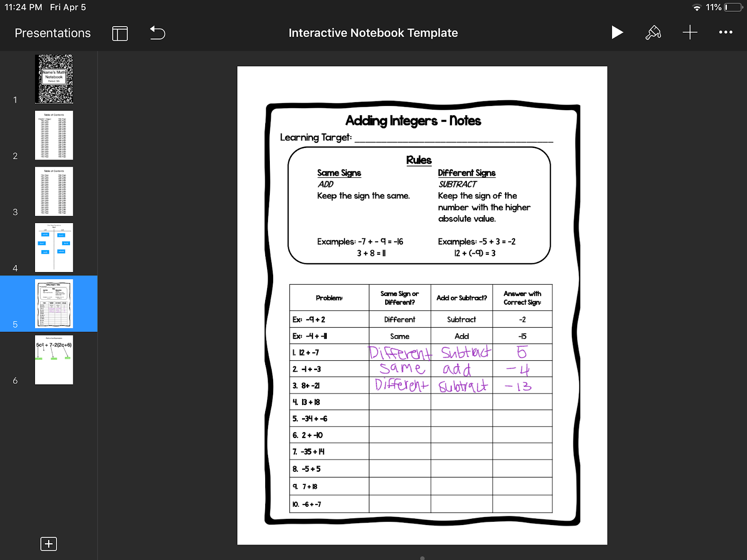Screen dimensions: 747x560
Task: Tap the Play icon to start the slideshow
Action: tap(617, 33)
